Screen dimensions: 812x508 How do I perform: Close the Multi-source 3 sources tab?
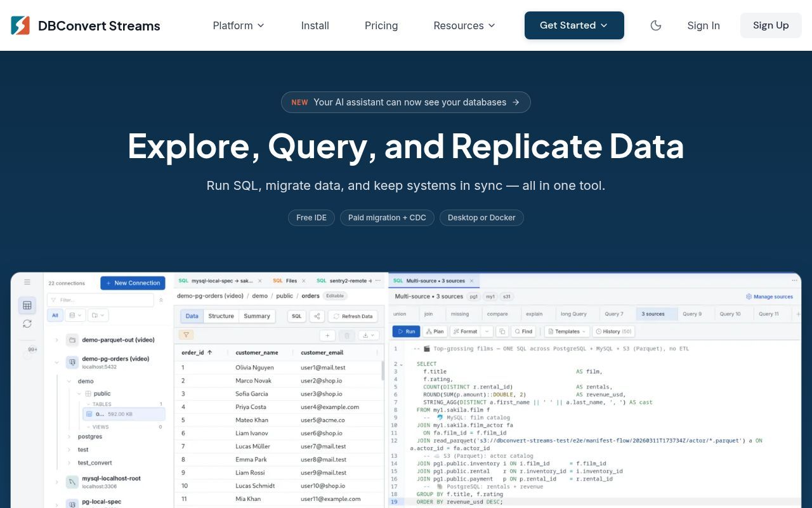(471, 281)
